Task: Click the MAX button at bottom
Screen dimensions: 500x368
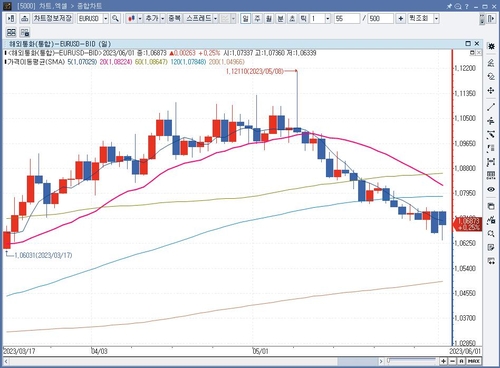Action: coord(474,361)
